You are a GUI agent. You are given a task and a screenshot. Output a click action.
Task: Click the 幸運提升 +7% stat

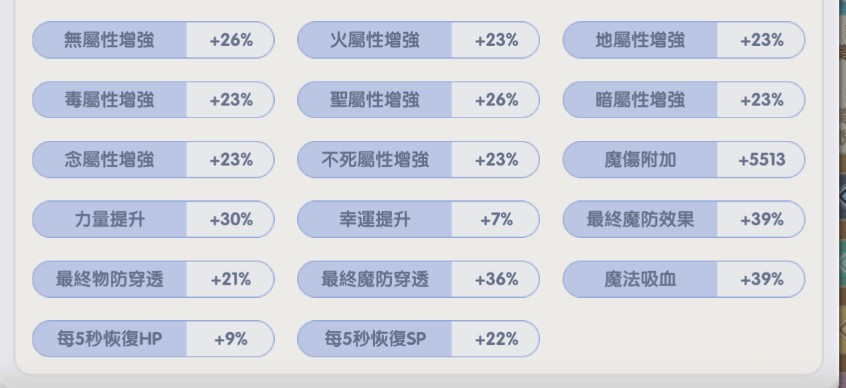[418, 219]
